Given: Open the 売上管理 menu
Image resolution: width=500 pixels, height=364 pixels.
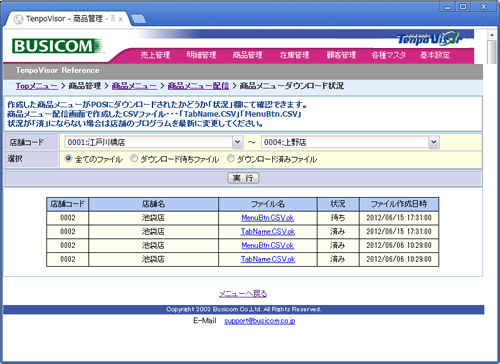Looking at the screenshot, I should pos(155,55).
